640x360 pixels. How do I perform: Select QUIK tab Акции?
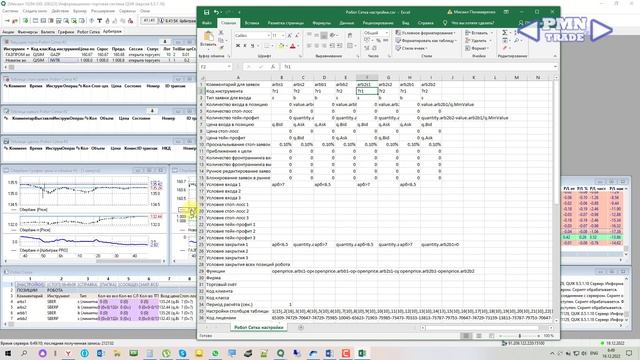pyautogui.click(x=8, y=31)
